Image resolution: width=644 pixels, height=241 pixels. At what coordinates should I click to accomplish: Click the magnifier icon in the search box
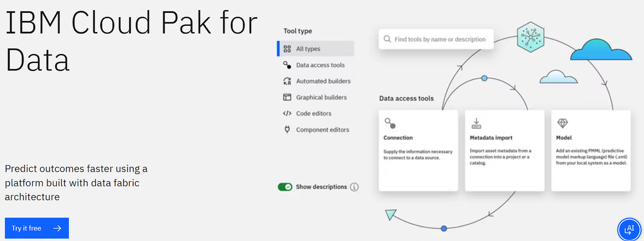tap(387, 39)
